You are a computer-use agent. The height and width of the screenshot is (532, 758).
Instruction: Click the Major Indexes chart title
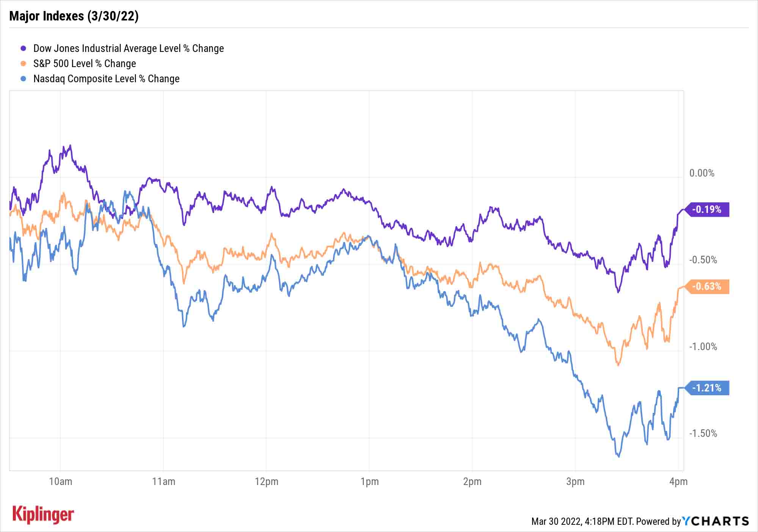click(74, 16)
